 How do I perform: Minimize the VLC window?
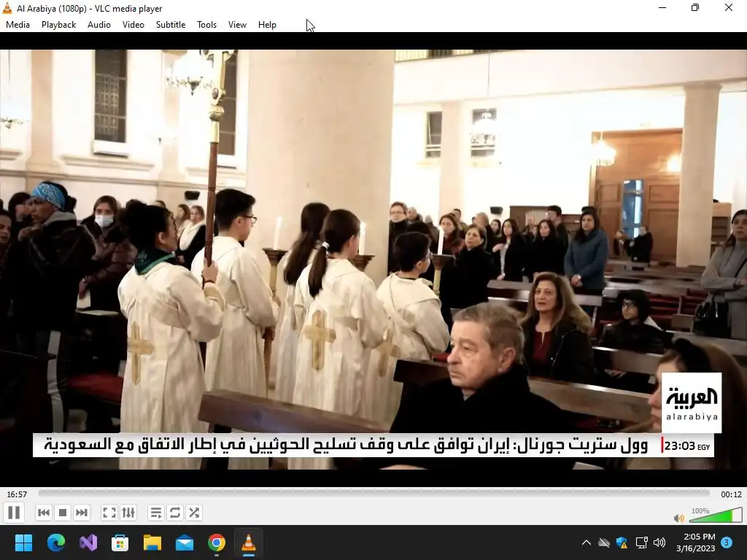click(x=662, y=7)
